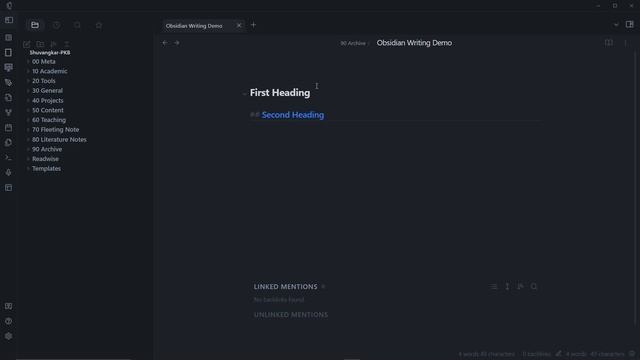The height and width of the screenshot is (360, 640).
Task: Open the bookmarks star sidebar tab
Action: tap(99, 25)
